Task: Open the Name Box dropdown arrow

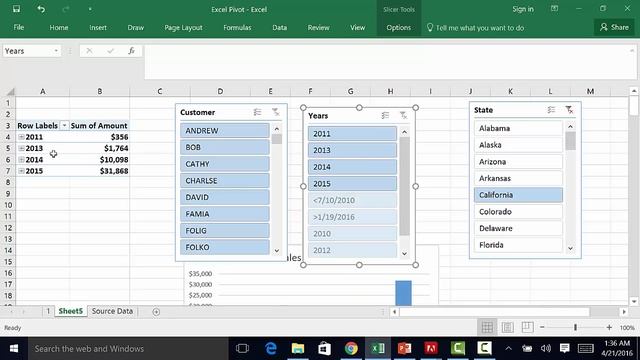Action: click(56, 51)
